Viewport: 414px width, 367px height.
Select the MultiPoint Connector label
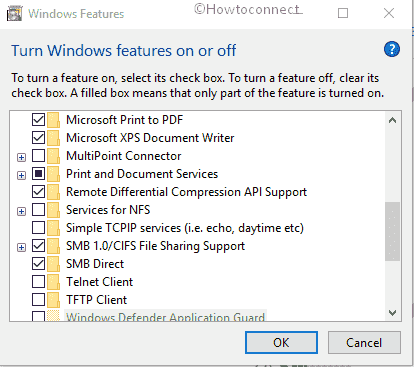(124, 156)
